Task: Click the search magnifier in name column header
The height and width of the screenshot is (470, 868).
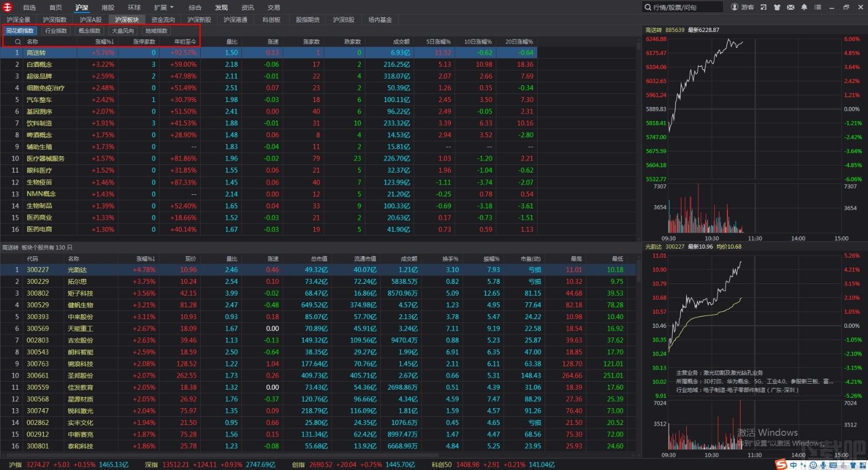Action: click(18, 42)
